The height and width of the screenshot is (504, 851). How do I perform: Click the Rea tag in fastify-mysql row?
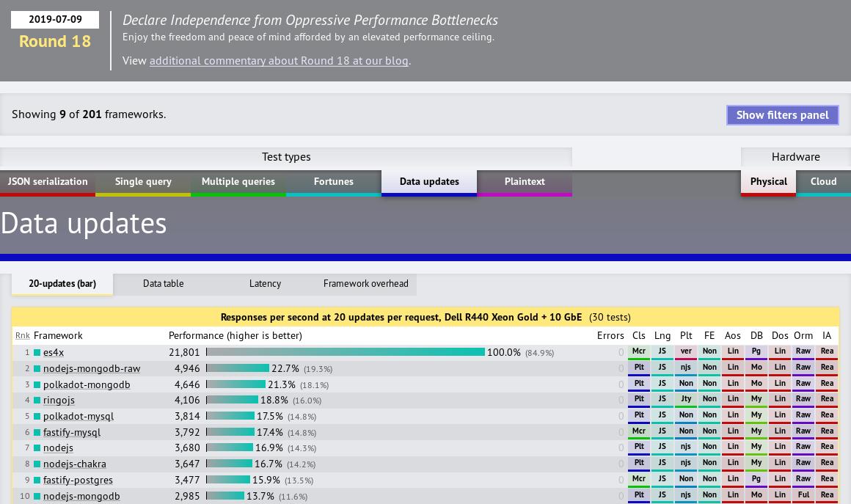pyautogui.click(x=827, y=431)
